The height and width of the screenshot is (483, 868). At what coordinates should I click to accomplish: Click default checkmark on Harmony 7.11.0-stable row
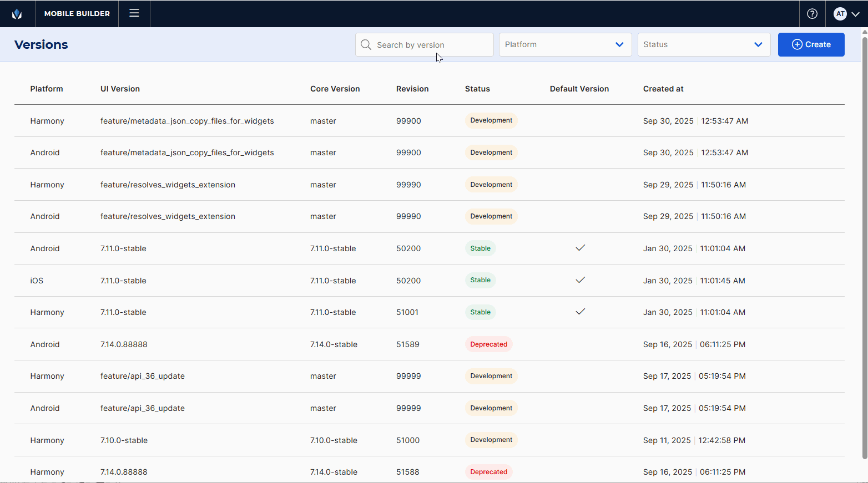[x=580, y=312]
